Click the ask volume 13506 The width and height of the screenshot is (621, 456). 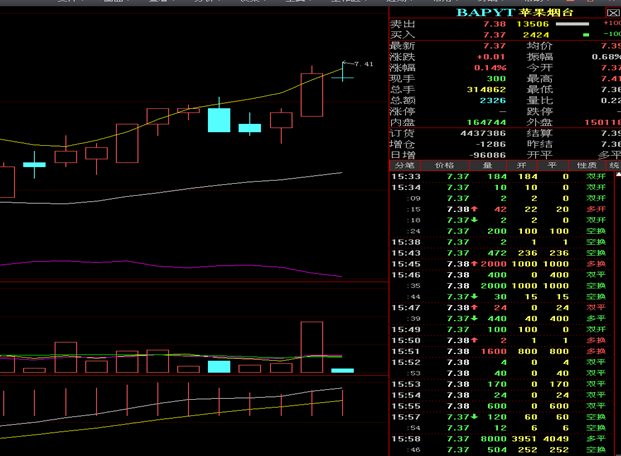pyautogui.click(x=533, y=24)
